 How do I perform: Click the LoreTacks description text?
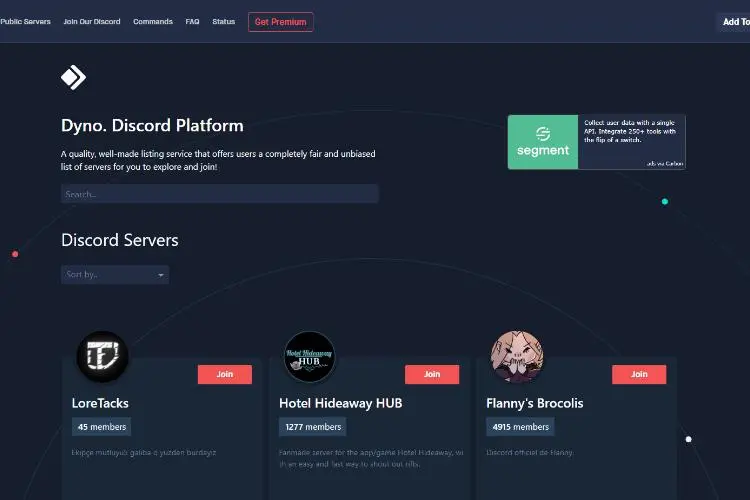[x=143, y=453]
